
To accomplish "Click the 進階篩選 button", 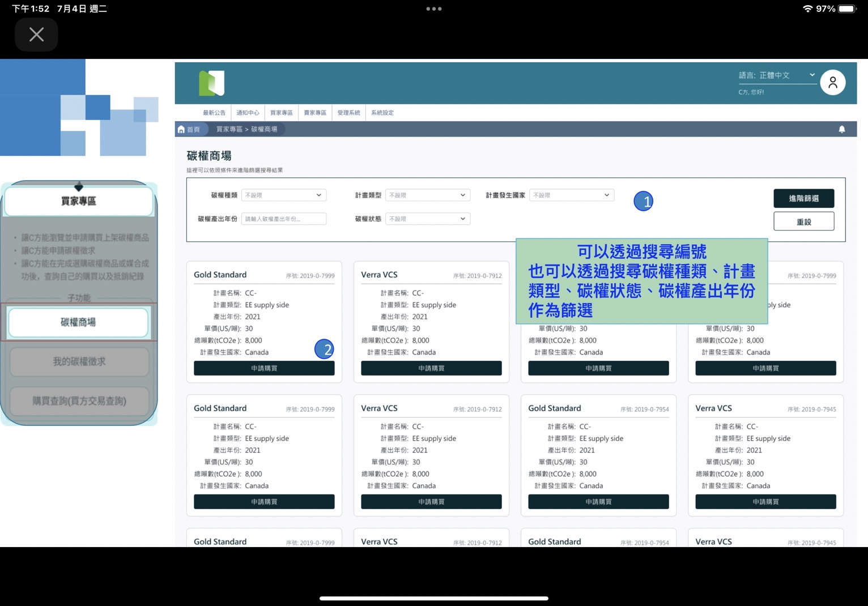I will click(803, 198).
